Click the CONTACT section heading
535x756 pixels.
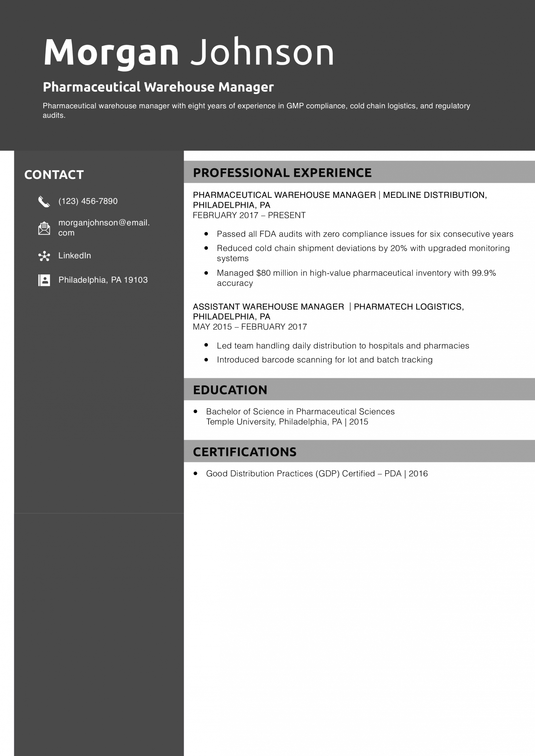point(54,175)
